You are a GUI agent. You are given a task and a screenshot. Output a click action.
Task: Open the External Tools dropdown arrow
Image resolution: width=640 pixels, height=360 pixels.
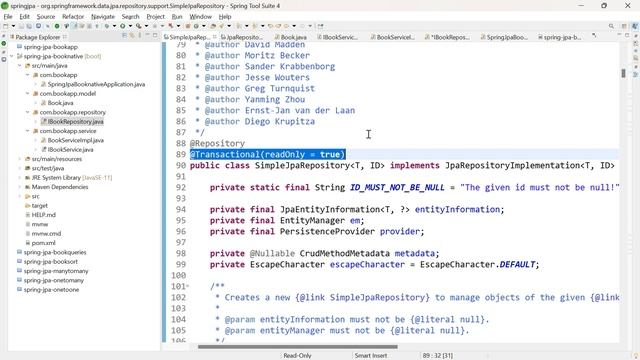(146, 26)
